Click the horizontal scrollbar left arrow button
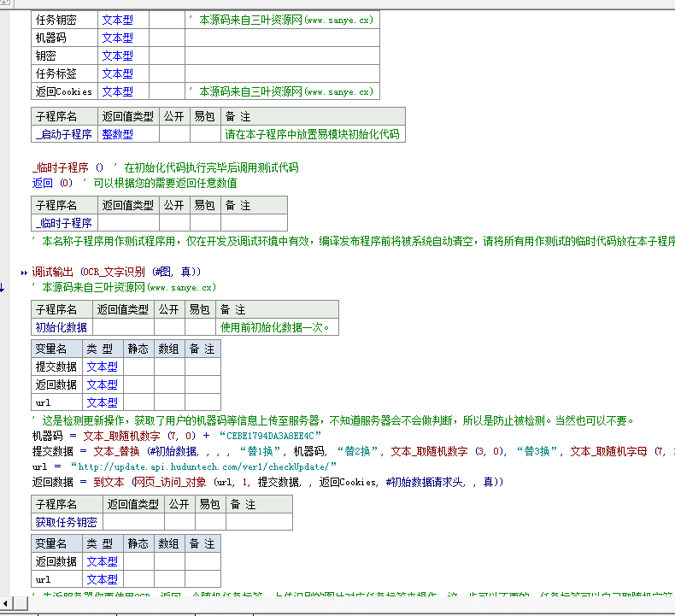This screenshot has height=616, width=675. click(x=5, y=603)
